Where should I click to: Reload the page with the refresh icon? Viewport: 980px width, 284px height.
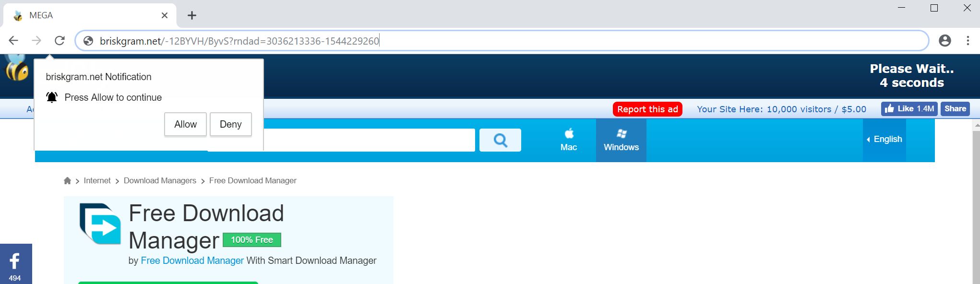[x=60, y=41]
